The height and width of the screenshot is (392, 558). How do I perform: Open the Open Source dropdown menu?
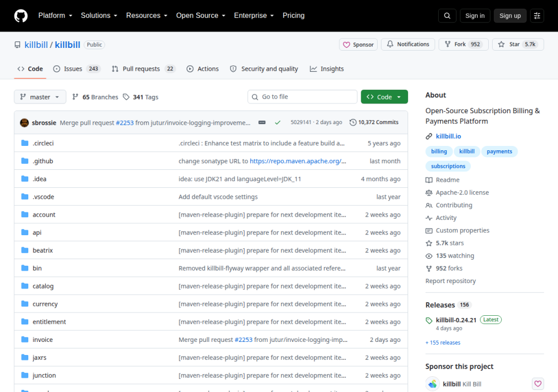pos(201,16)
